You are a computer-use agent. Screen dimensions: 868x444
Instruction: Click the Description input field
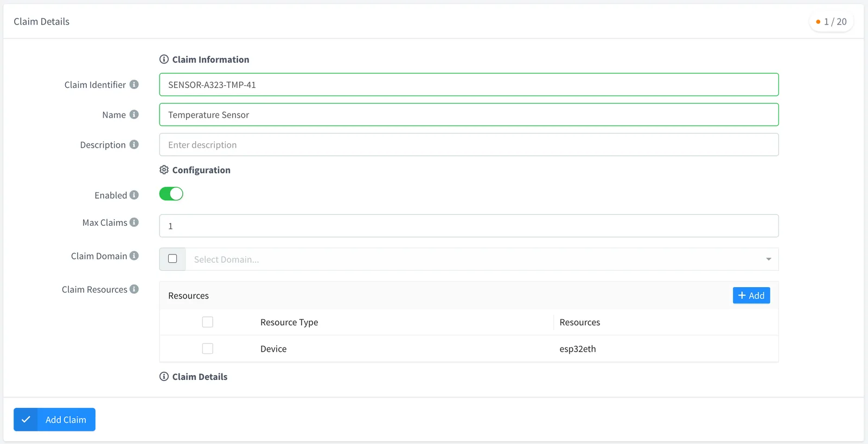point(469,145)
